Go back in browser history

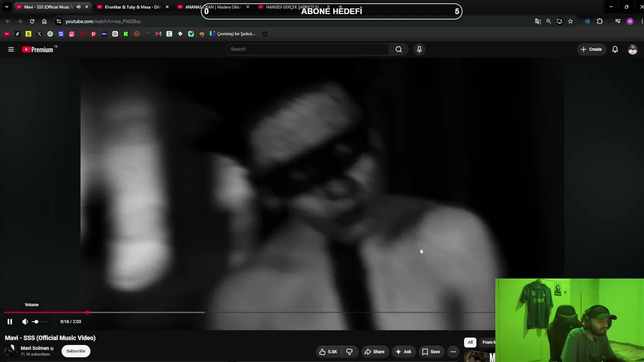point(8,21)
